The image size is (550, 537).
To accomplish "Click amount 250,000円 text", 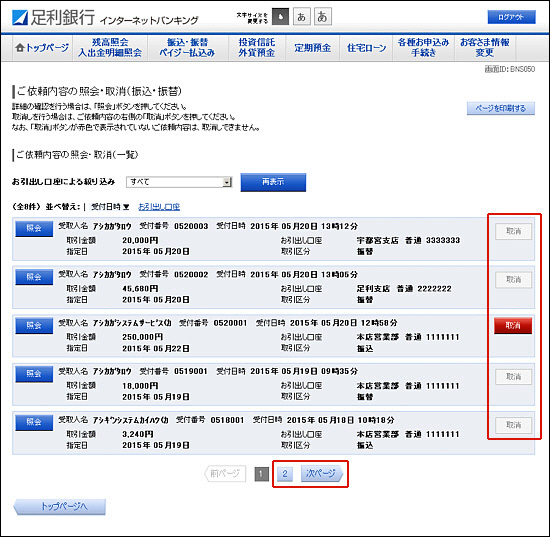I will (142, 337).
